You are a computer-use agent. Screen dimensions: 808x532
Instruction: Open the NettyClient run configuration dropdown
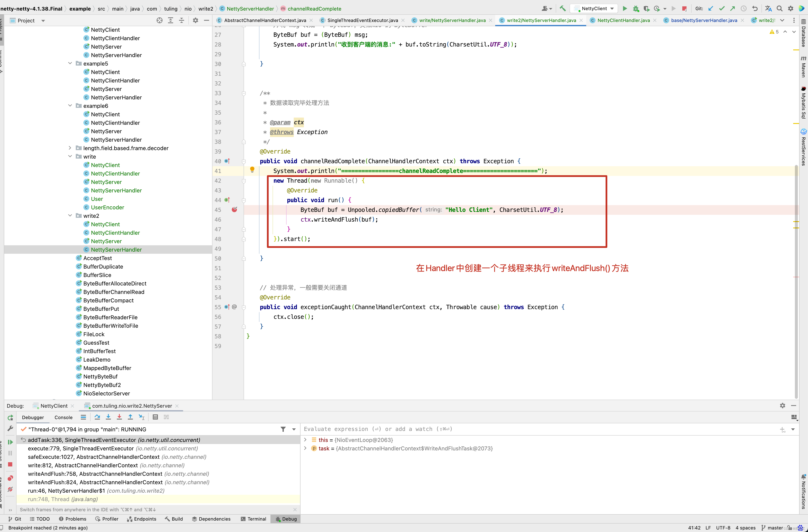(x=597, y=8)
